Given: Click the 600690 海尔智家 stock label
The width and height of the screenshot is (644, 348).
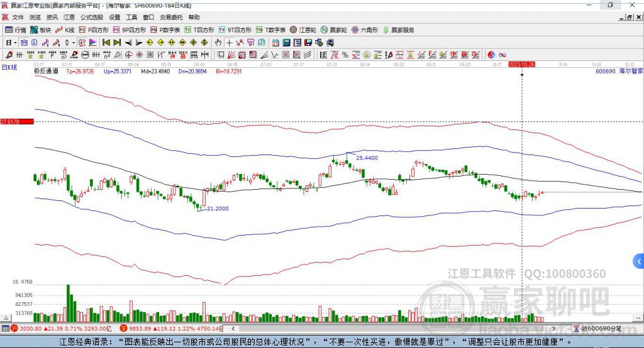Looking at the screenshot, I should pyautogui.click(x=619, y=71).
